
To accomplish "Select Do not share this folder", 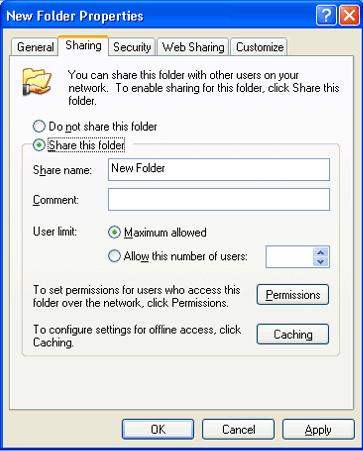I will (39, 126).
